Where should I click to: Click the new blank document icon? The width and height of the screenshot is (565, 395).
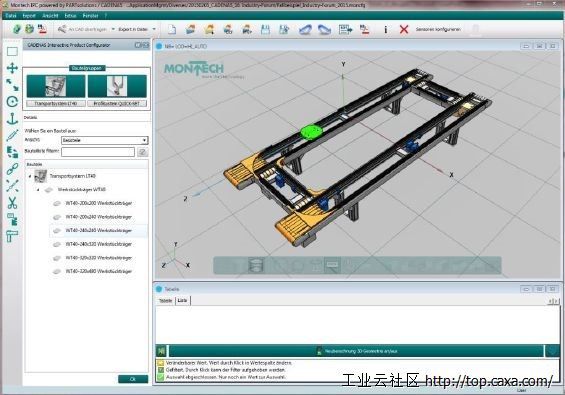click(172, 29)
